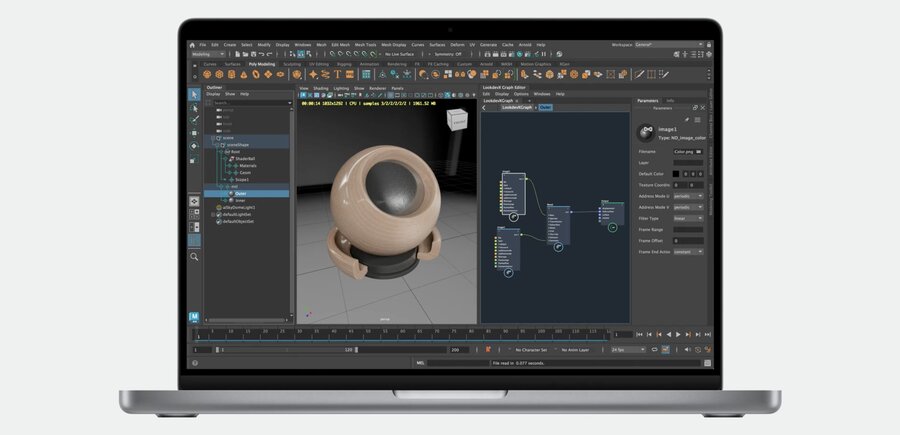Click the polygon Type text shelf icon
The width and height of the screenshot is (900, 435).
pos(338,75)
